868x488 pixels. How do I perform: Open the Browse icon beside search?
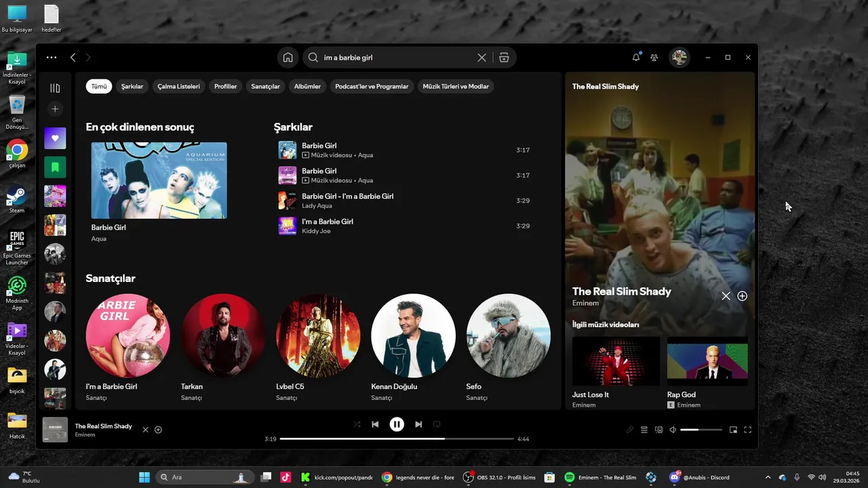click(x=504, y=58)
